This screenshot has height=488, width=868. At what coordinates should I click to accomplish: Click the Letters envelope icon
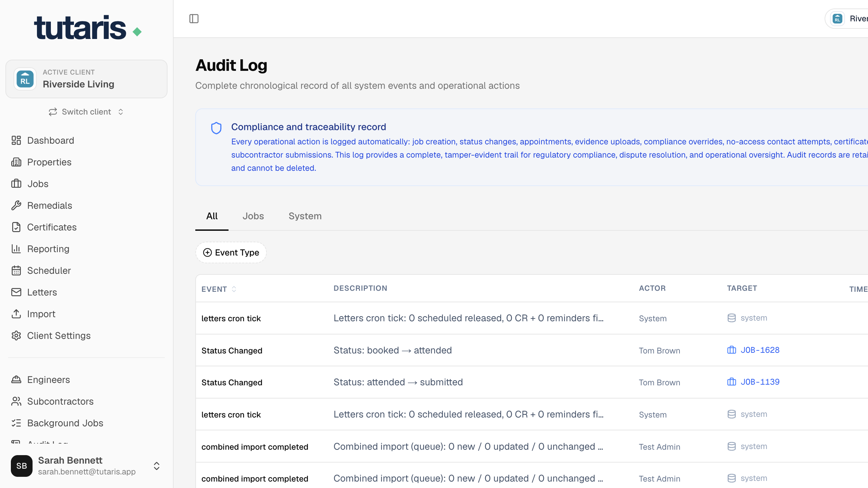(x=16, y=292)
